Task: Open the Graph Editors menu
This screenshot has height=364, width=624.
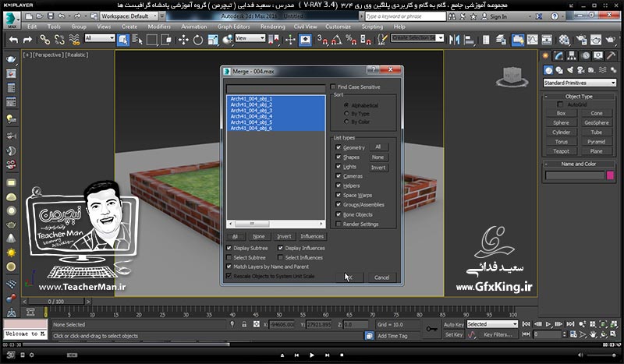Action: point(233,27)
